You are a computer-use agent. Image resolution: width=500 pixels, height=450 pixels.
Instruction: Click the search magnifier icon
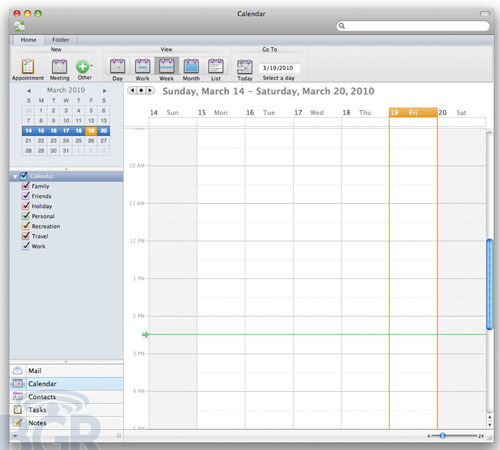click(x=342, y=26)
